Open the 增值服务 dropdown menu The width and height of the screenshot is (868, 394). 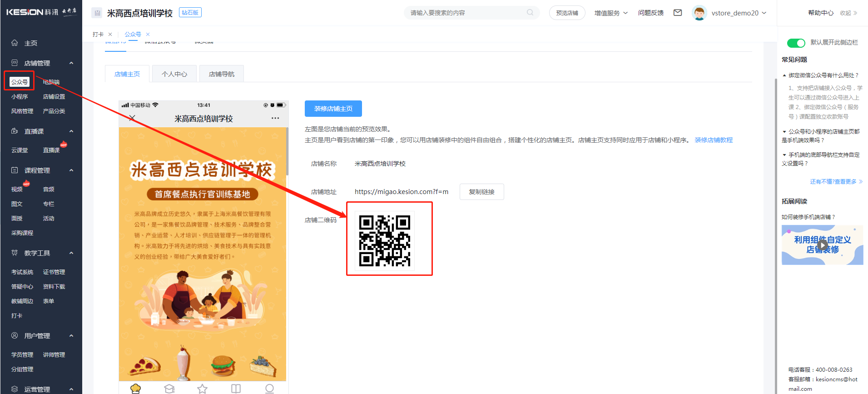(x=610, y=13)
